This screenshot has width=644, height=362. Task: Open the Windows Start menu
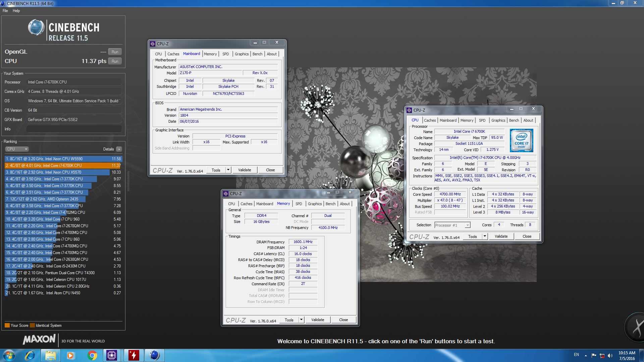9,355
